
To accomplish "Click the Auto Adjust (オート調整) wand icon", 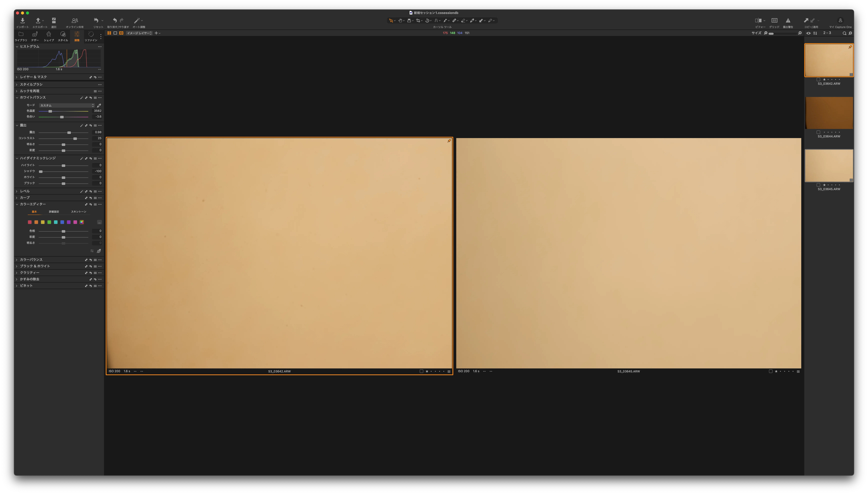I will (x=137, y=21).
